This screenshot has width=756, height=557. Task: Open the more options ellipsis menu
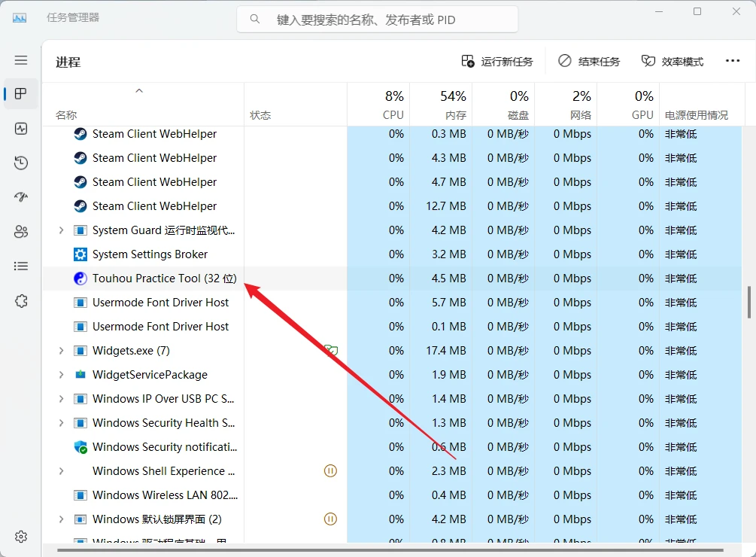coord(733,61)
